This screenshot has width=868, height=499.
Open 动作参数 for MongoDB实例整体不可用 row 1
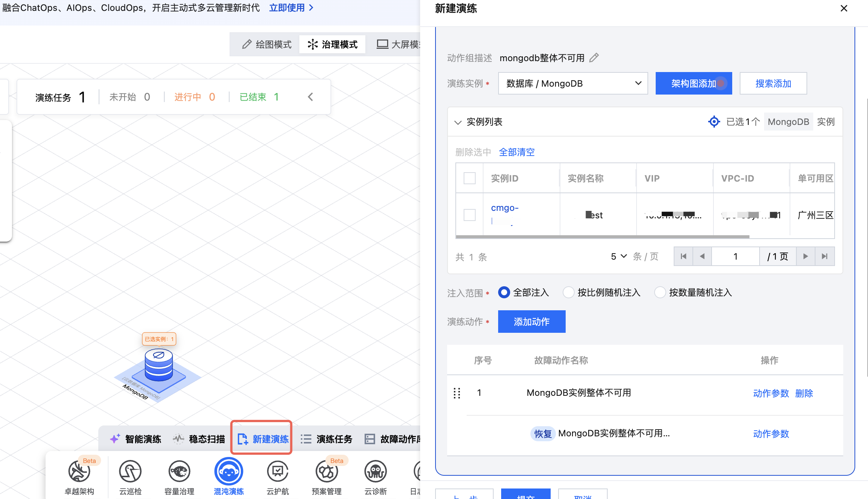point(771,393)
